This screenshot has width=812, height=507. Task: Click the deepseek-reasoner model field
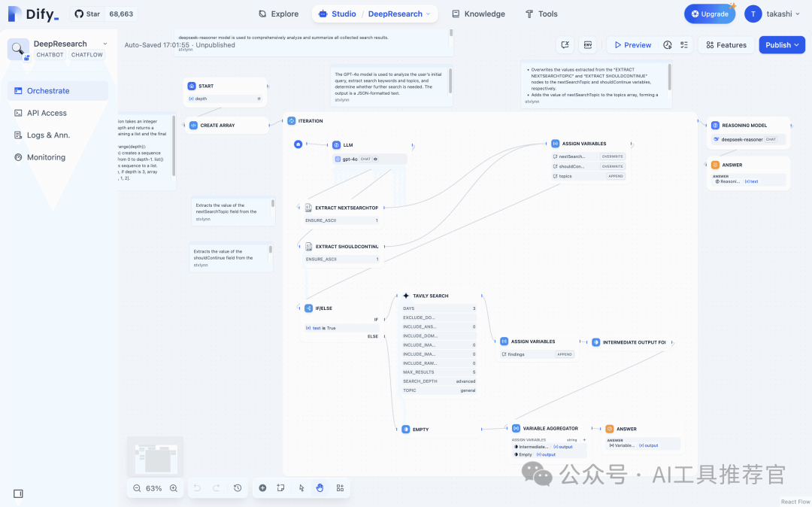click(748, 139)
